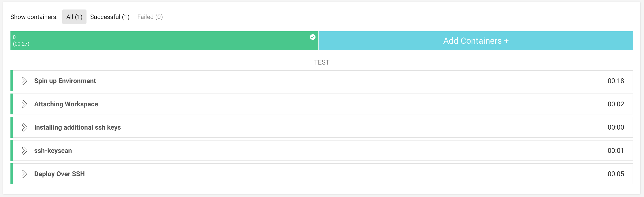Switch to the Successful containers filter

point(110,17)
